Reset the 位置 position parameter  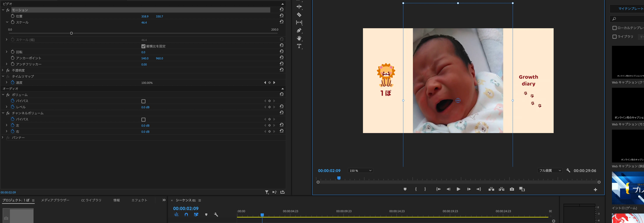[281, 16]
